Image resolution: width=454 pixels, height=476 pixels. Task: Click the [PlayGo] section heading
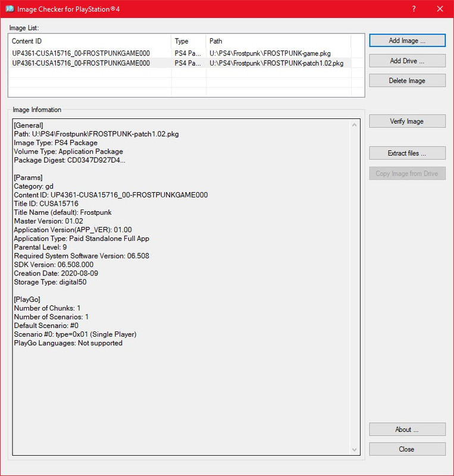27,300
